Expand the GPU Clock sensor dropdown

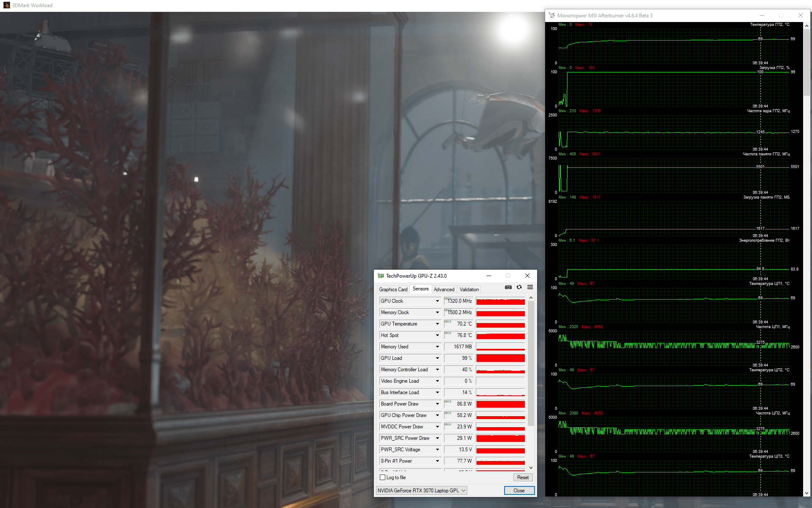[437, 301]
